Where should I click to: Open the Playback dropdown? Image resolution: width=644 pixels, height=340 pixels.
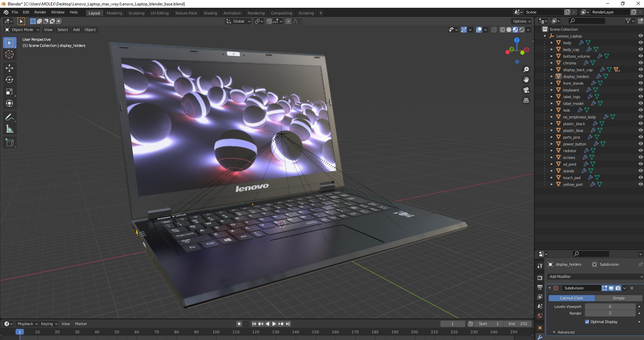pos(27,324)
